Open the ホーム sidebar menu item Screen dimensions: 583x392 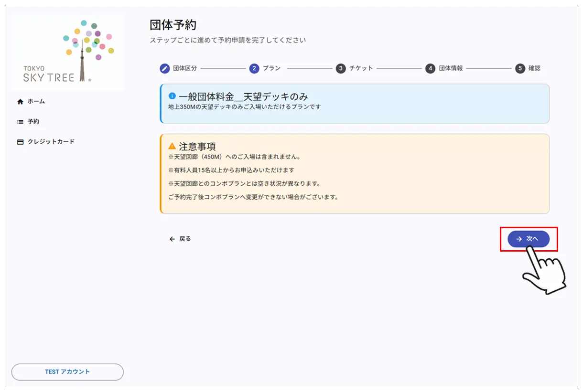[36, 101]
